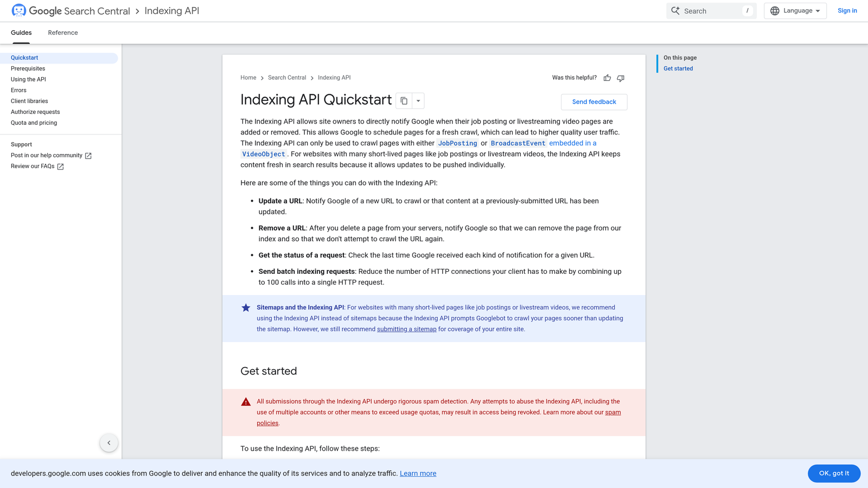The image size is (868, 488).
Task: Click inside the search field
Action: [711, 10]
